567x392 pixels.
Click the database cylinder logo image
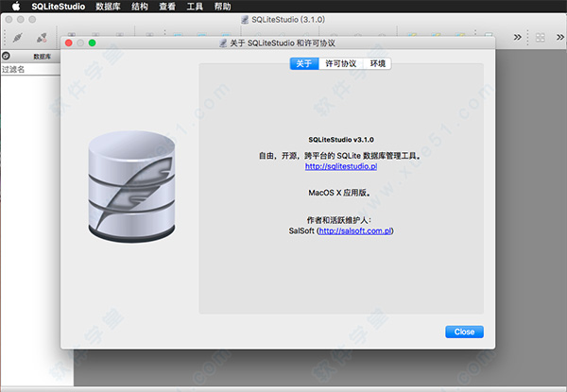pos(131,187)
